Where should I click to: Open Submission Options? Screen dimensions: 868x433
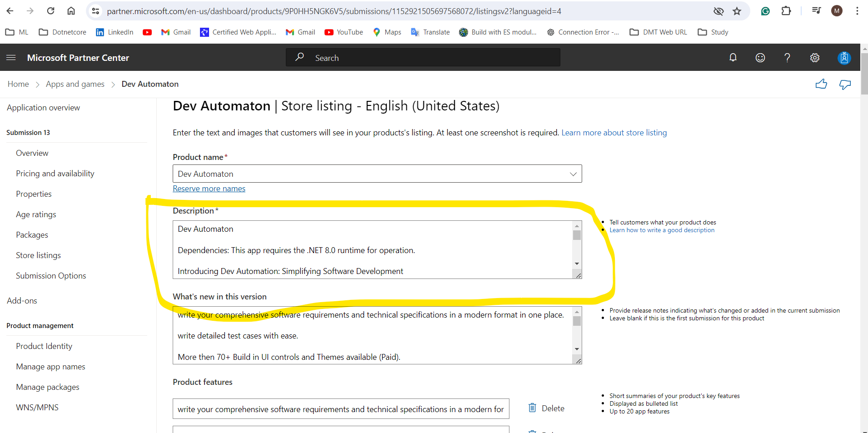[51, 276]
